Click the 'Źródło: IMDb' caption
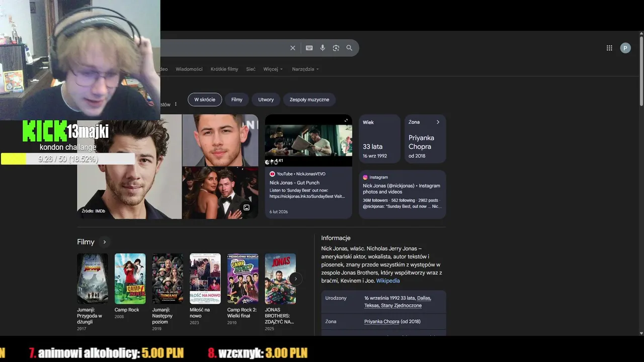The image size is (644, 362). [94, 211]
